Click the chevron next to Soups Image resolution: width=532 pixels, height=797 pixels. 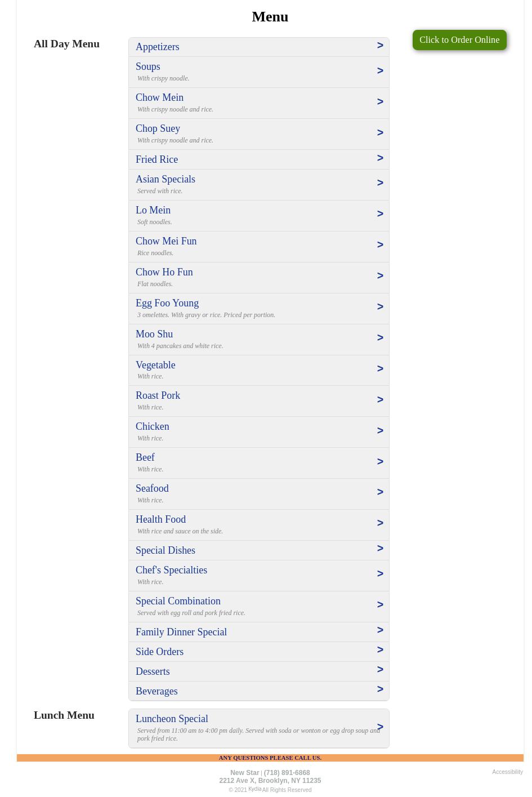[x=380, y=71]
